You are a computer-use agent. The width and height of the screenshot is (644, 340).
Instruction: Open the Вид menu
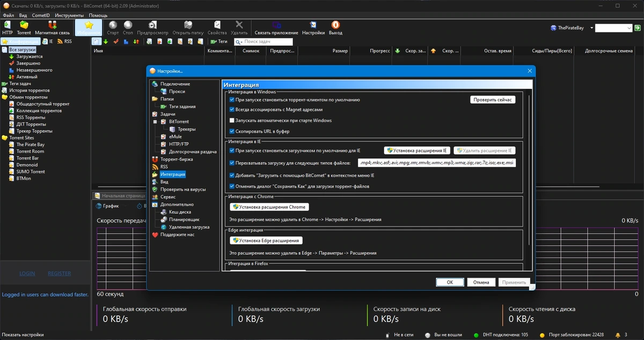point(23,16)
